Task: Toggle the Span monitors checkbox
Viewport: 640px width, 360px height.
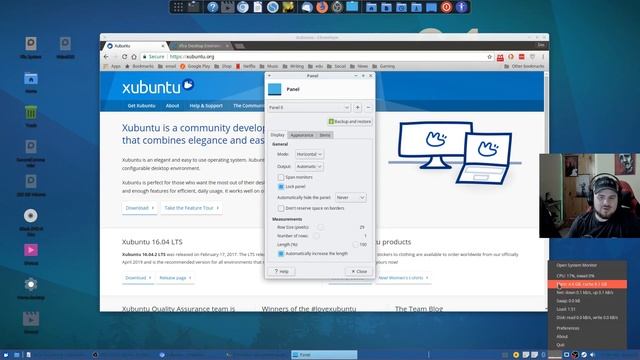Action: [281, 177]
